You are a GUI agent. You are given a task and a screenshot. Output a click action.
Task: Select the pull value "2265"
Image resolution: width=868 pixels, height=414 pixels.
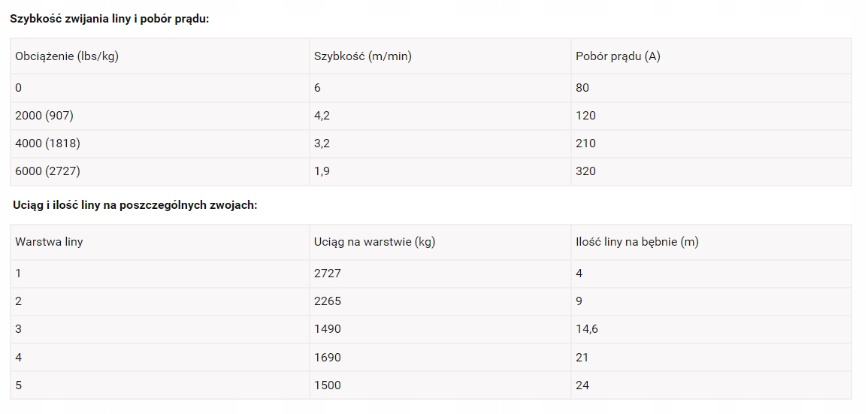327,301
